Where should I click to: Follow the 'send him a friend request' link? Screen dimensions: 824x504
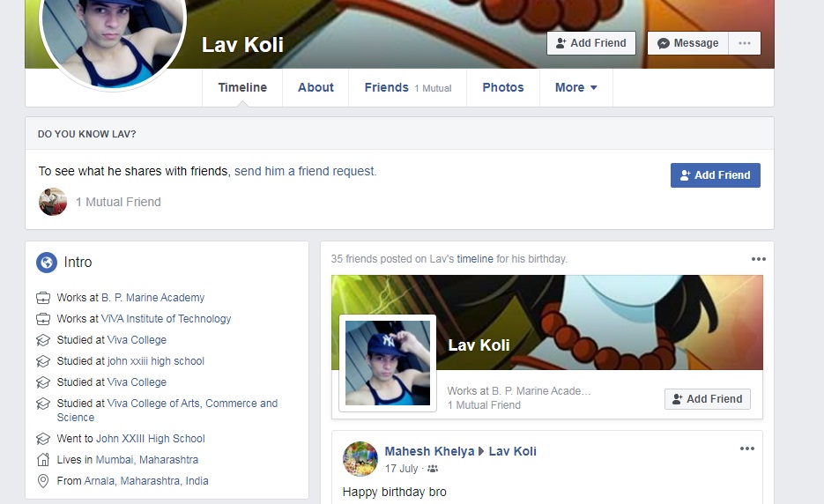pyautogui.click(x=305, y=171)
